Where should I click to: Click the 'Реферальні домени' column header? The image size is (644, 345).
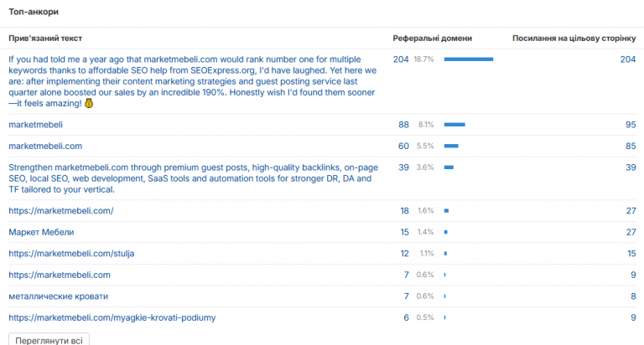[432, 39]
